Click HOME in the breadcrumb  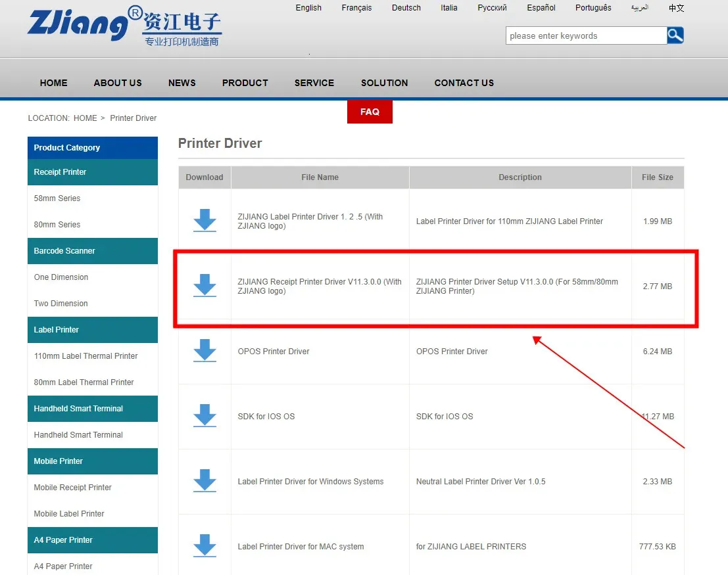click(85, 118)
